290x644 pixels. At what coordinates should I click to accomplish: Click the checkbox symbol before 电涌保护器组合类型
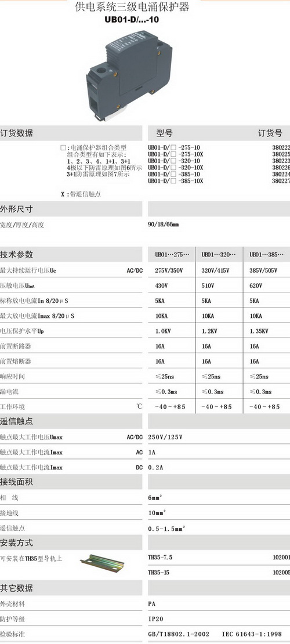(x=63, y=148)
